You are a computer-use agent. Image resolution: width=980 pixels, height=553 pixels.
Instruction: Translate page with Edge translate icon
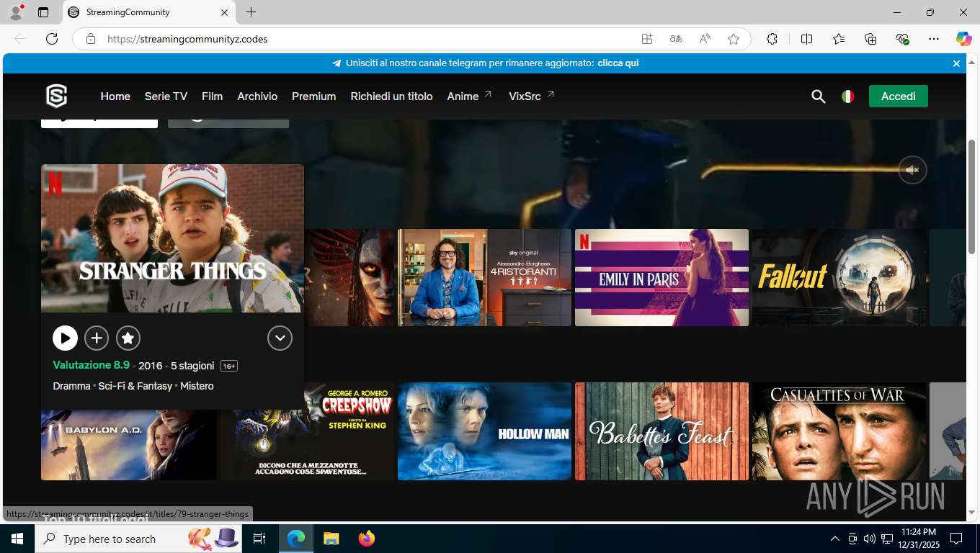tap(676, 39)
